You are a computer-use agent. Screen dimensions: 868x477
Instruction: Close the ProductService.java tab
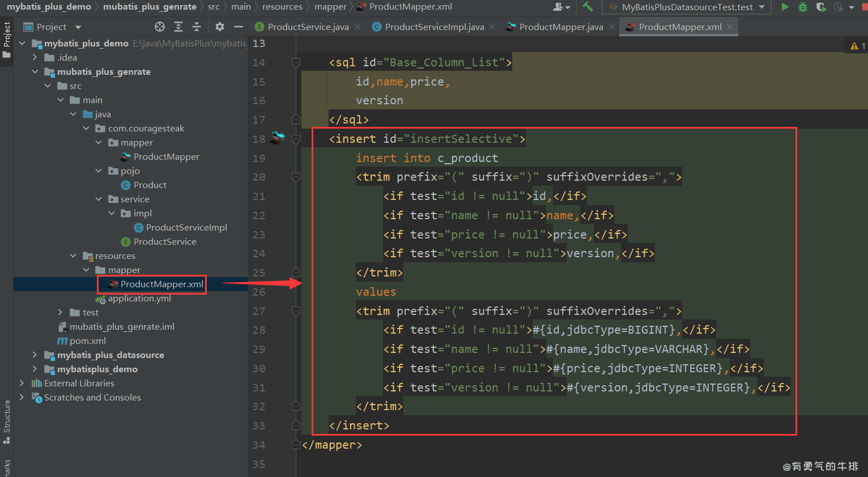coord(358,27)
